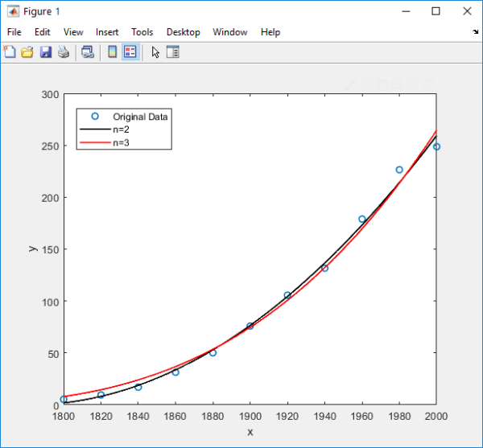Screen dimensions: 483x448
Task: Open the Tools menu
Action: pos(142,32)
